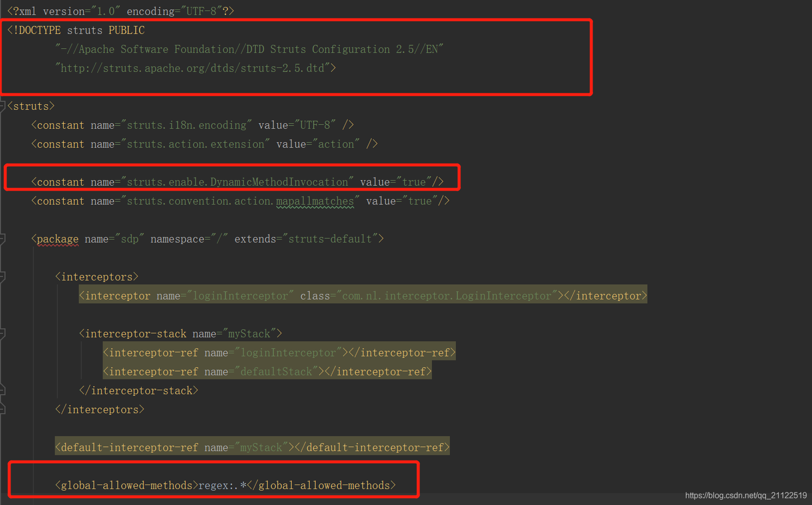
Task: Click the struts-2.5.dtd URL string
Action: coord(193,68)
